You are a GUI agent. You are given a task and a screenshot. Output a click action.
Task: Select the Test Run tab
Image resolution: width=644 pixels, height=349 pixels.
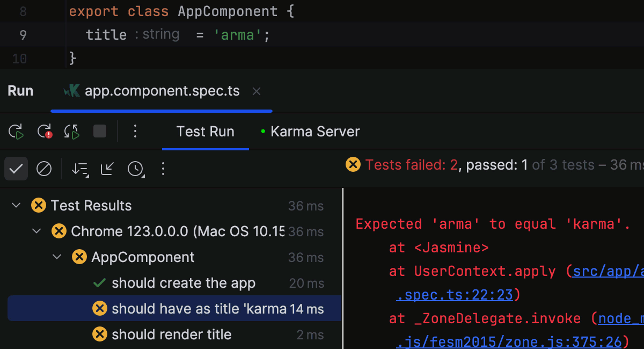click(205, 131)
